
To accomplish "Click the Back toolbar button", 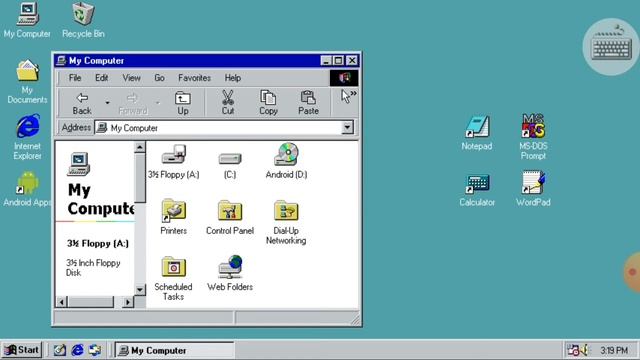I will 82,103.
